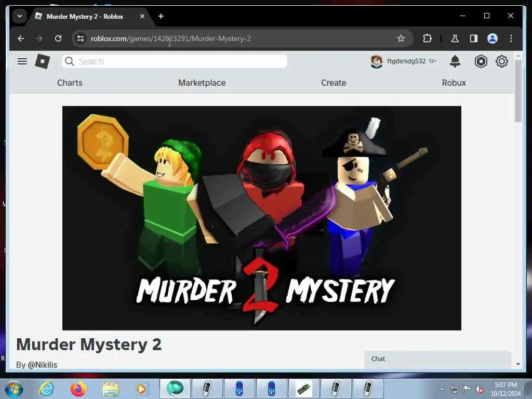Open Windows Media Player in taskbar
The image size is (532, 399).
click(142, 389)
